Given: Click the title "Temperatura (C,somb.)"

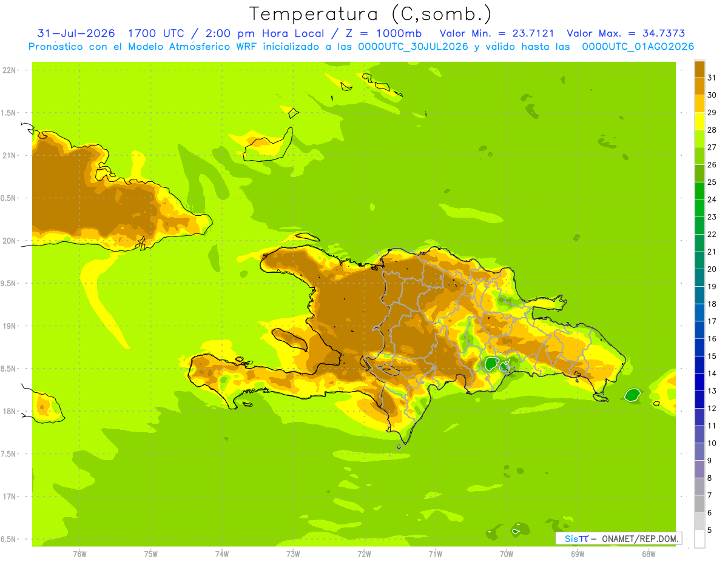Looking at the screenshot, I should [370, 14].
